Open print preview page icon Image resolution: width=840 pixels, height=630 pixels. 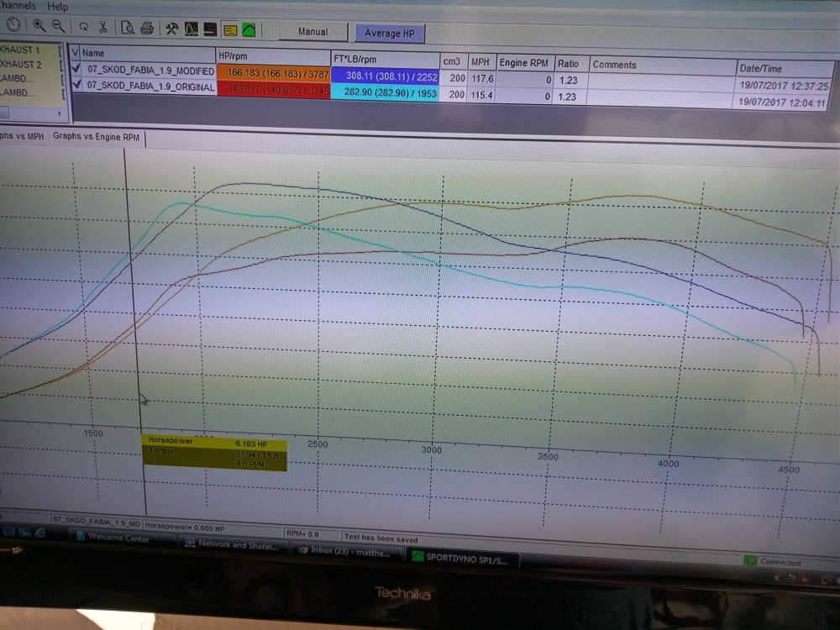click(128, 28)
